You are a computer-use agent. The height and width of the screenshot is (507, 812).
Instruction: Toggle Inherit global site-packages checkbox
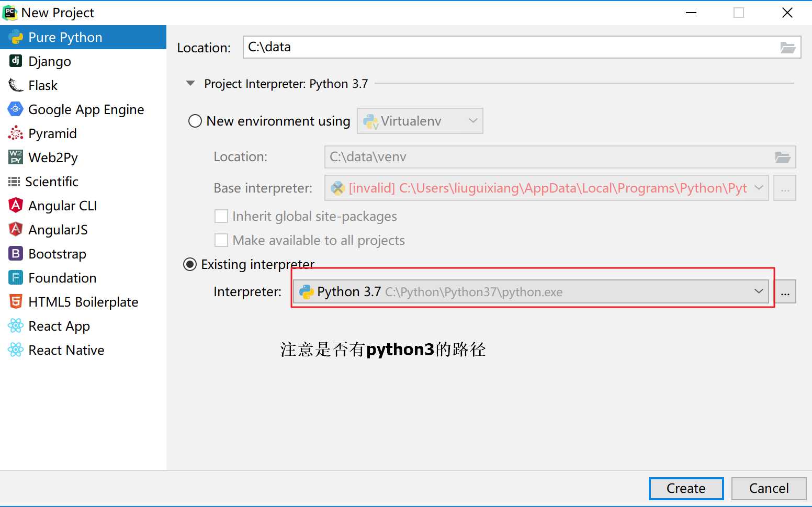coord(221,216)
